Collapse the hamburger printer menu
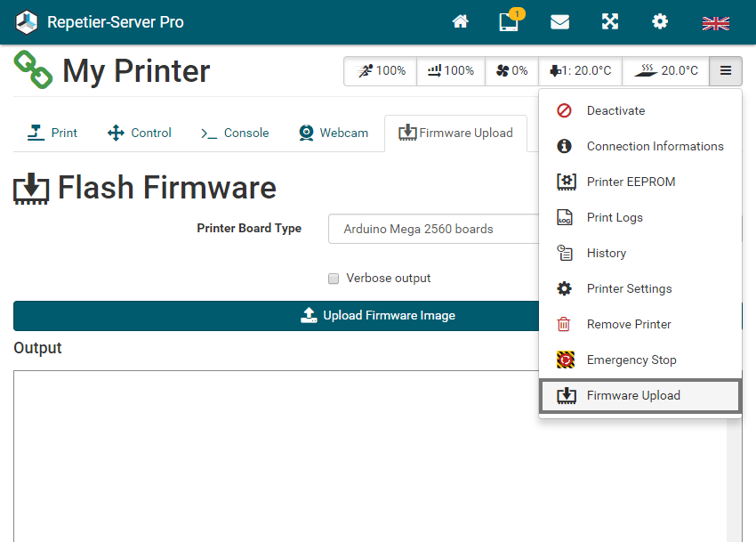The height and width of the screenshot is (542, 756). point(726,71)
